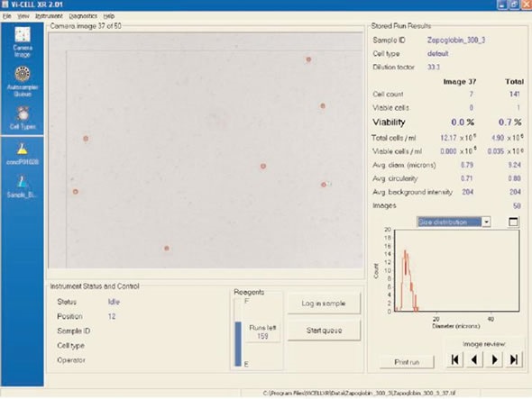Screen dimensions: 532x399
Task: Go to previous image in review
Action: point(474,359)
